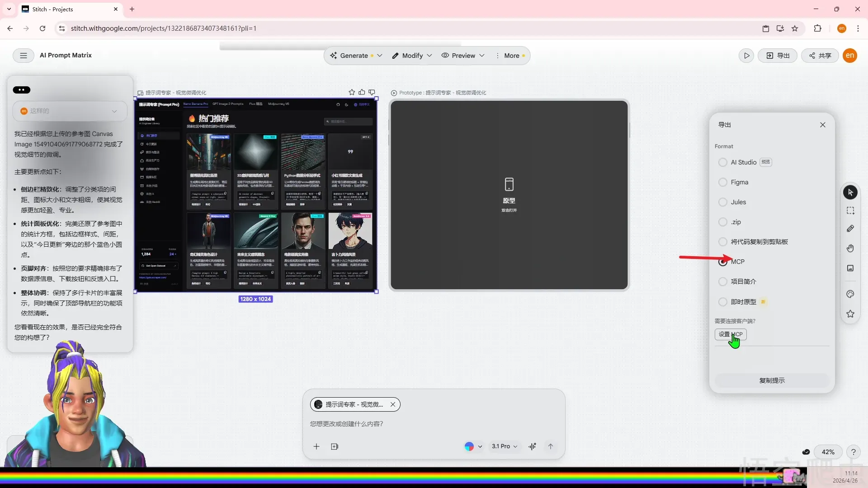This screenshot has height=488, width=868.
Task: Choose the AI Studio export format
Action: (723, 162)
